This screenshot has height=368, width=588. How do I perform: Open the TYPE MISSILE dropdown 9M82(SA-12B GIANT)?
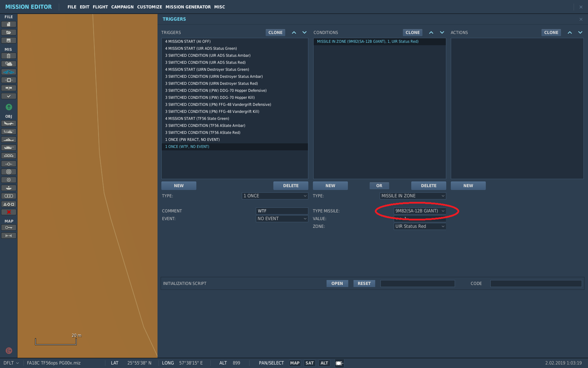coord(420,211)
